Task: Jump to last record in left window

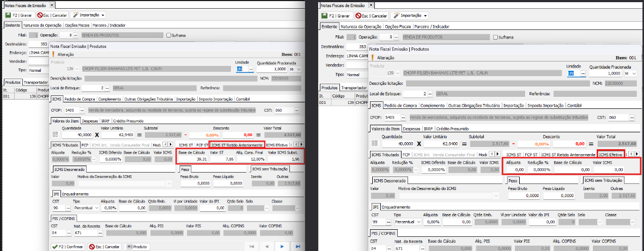Action: click(x=297, y=247)
